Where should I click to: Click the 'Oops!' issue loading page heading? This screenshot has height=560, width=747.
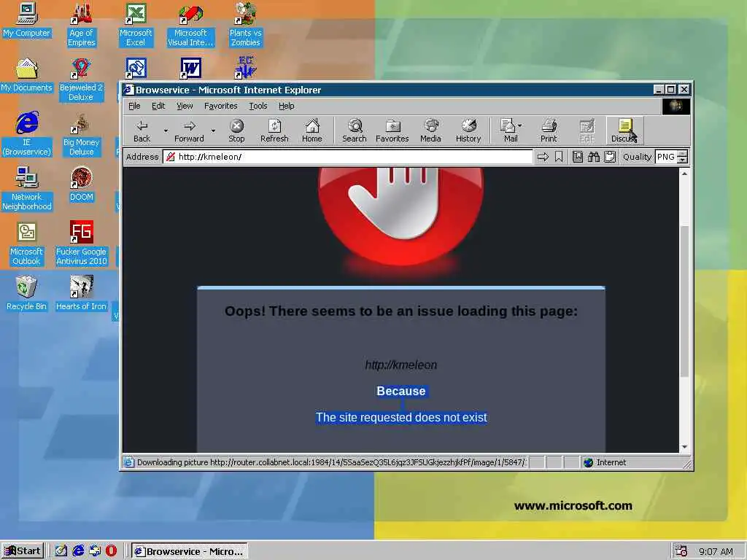pyautogui.click(x=401, y=311)
